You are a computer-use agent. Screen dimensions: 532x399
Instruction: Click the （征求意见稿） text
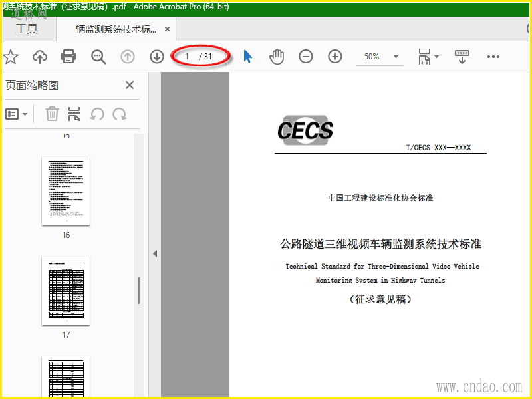pyautogui.click(x=380, y=299)
